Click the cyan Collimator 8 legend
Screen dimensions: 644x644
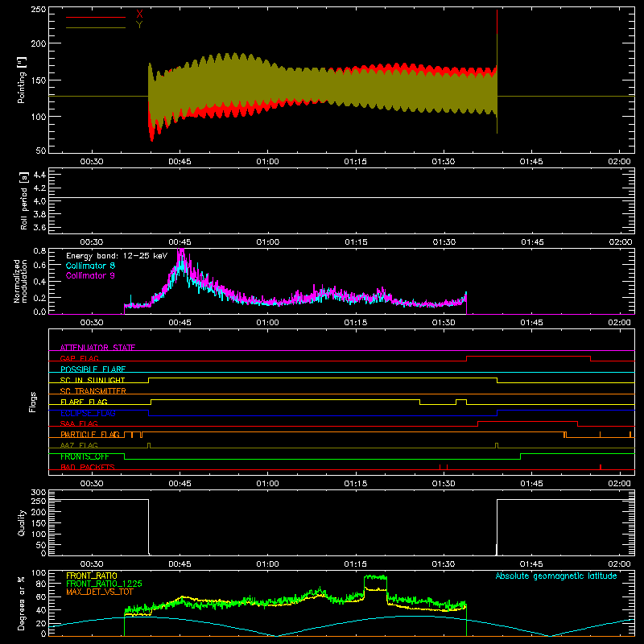[x=90, y=266]
